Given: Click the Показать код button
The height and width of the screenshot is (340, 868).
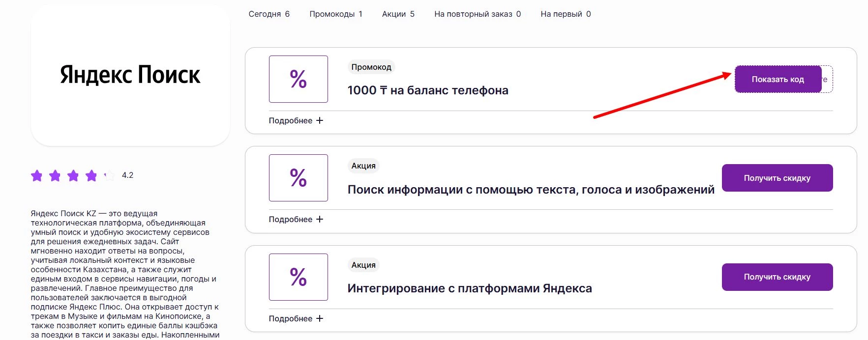Looking at the screenshot, I should [778, 79].
